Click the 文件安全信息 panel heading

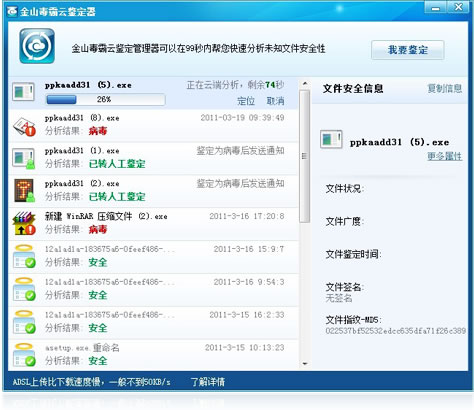[x=353, y=89]
